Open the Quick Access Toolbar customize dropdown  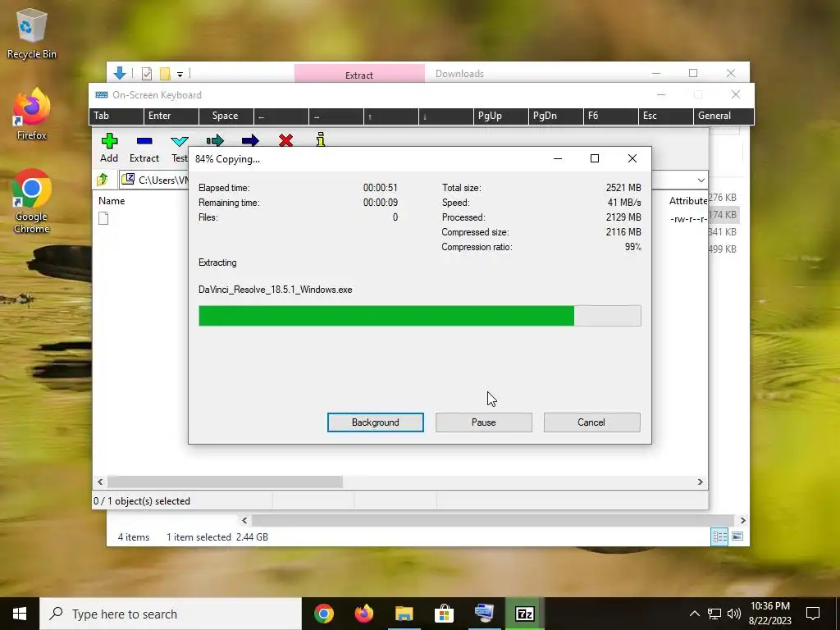tap(180, 75)
